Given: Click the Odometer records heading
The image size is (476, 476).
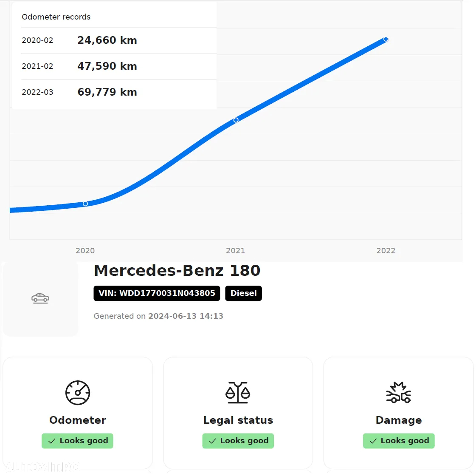Looking at the screenshot, I should coord(56,17).
